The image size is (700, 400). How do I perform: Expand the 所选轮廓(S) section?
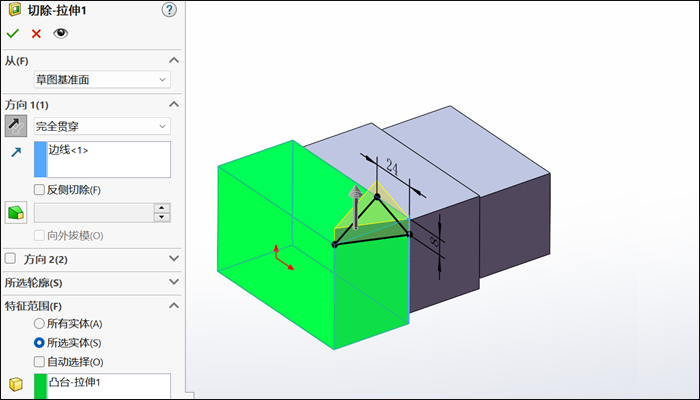click(174, 282)
